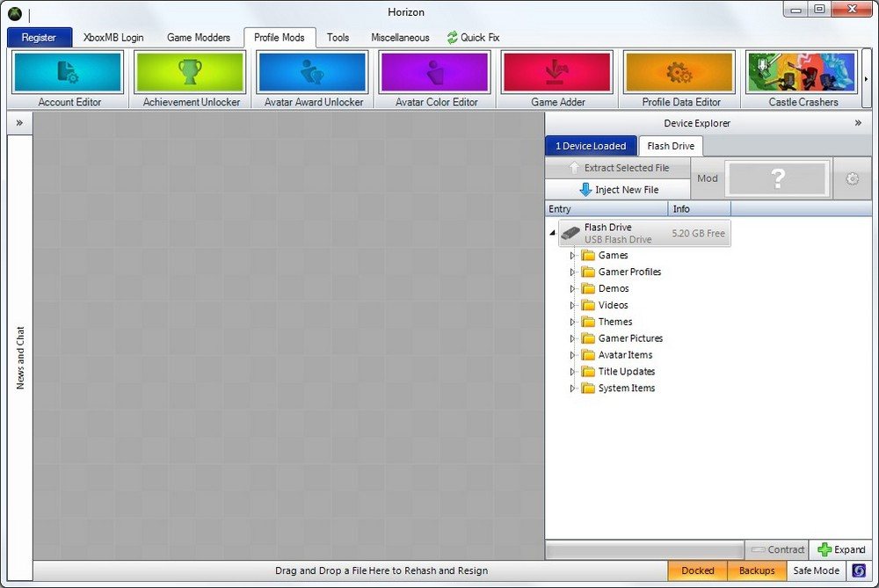
Task: Collapse Device Explorer with the chevron
Action: (x=858, y=123)
